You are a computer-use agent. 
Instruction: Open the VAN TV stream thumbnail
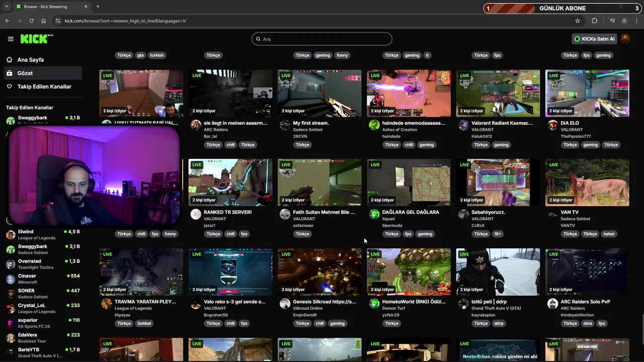(587, 183)
